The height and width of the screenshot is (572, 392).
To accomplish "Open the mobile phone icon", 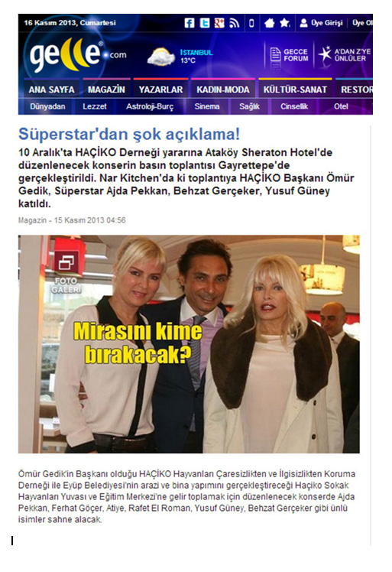I will tap(251, 23).
